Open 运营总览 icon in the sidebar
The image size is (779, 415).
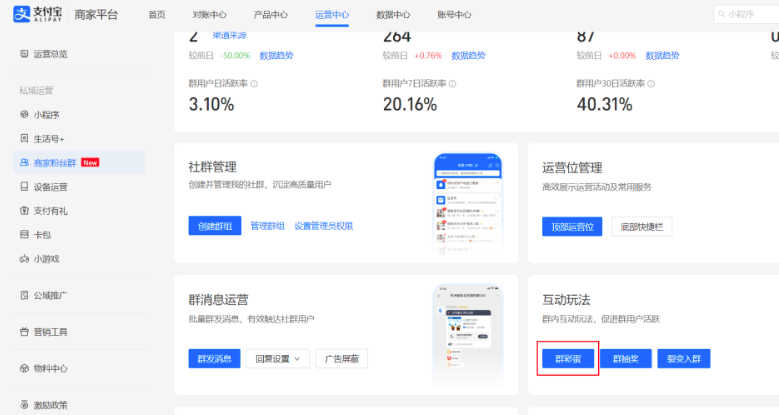[x=24, y=53]
